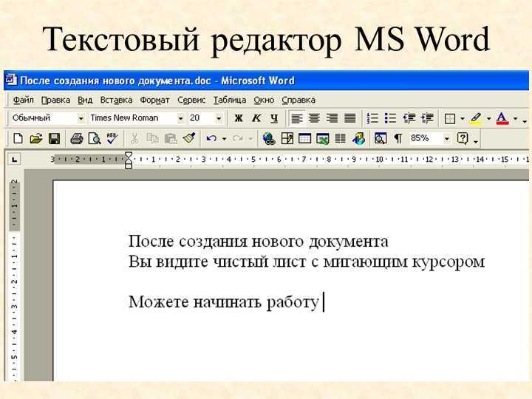Open formatting toolbar options arrow
532x399 pixels.
[x=525, y=120]
